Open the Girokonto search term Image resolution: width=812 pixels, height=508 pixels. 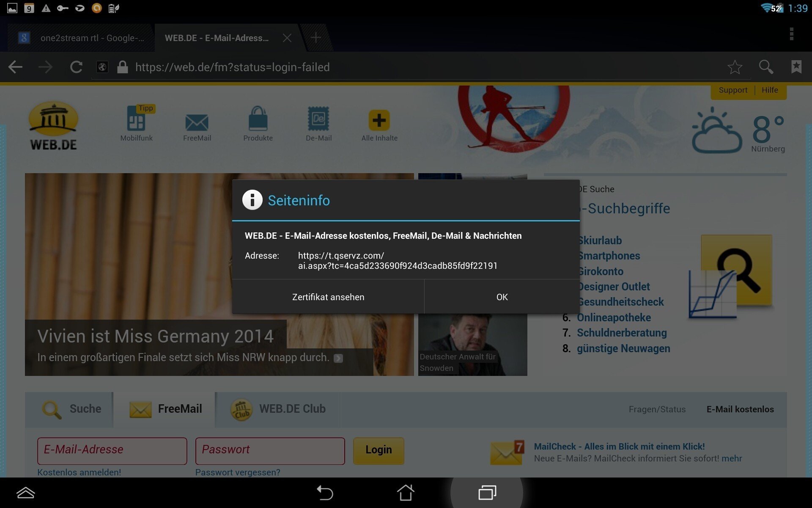[601, 271]
